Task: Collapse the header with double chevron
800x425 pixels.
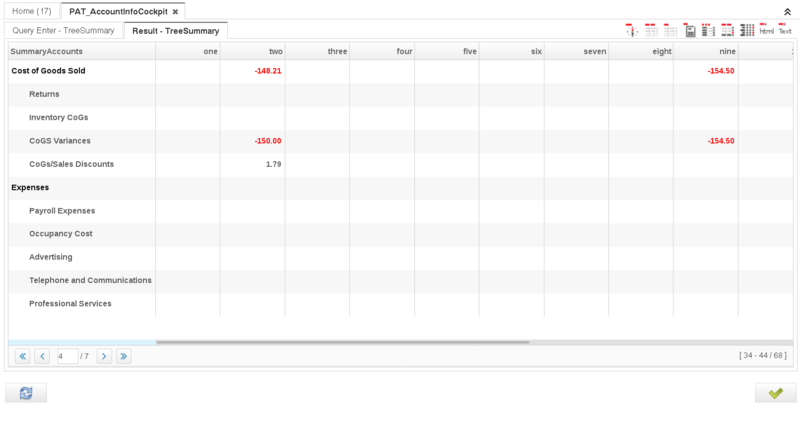Action: tap(788, 11)
